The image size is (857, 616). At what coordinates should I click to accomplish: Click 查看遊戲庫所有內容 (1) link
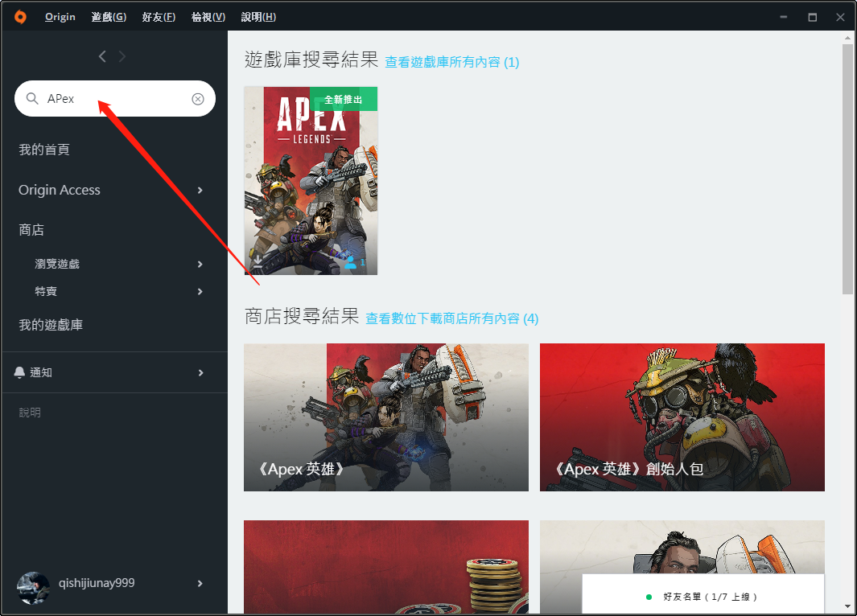pyautogui.click(x=452, y=62)
